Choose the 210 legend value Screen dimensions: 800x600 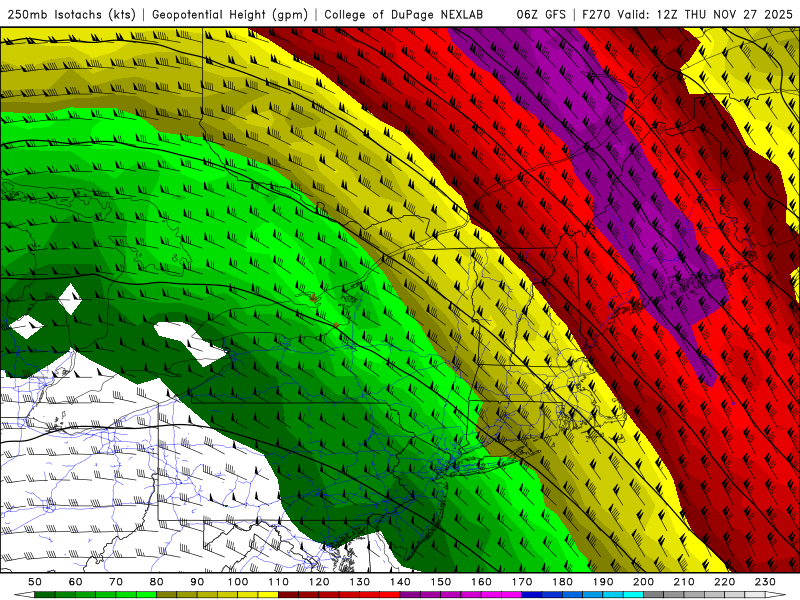click(x=684, y=582)
